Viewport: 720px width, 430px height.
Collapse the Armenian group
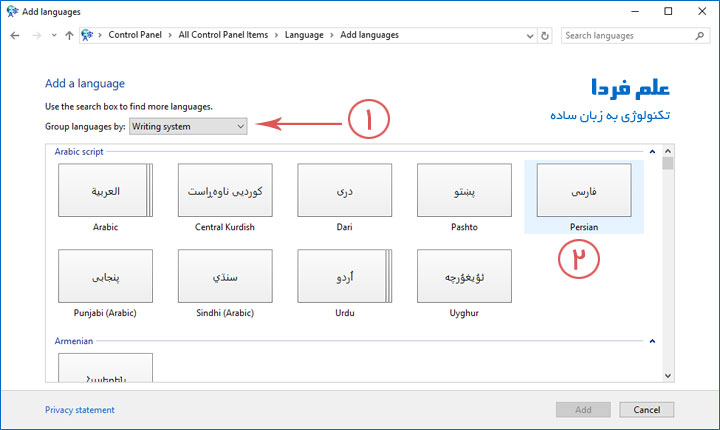(x=653, y=341)
